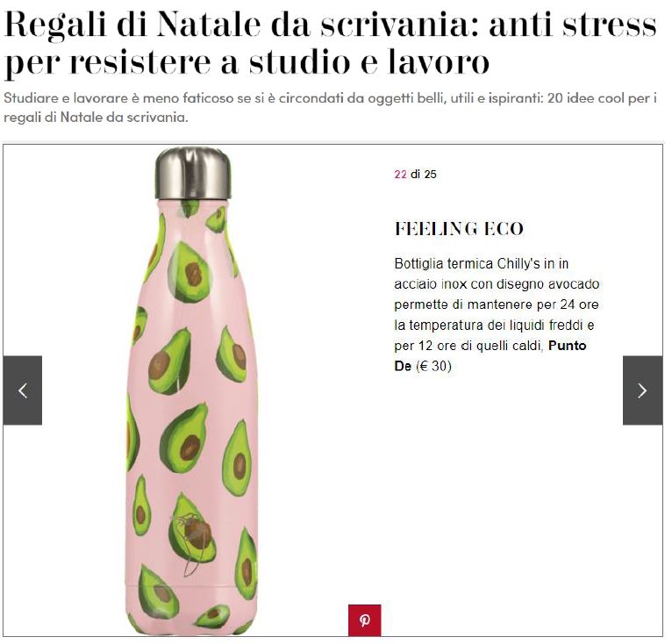Open the 'Regali di Natale da scrivania' headline
672x644 pixels.
click(330, 43)
